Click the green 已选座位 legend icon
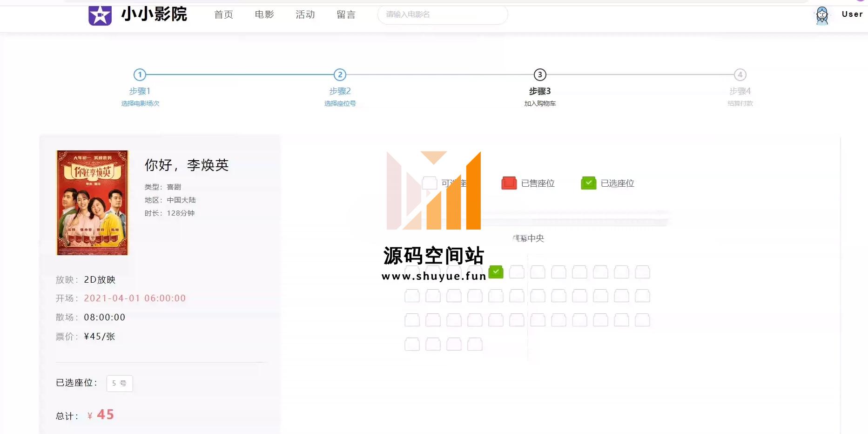The image size is (868, 434). pyautogui.click(x=589, y=183)
